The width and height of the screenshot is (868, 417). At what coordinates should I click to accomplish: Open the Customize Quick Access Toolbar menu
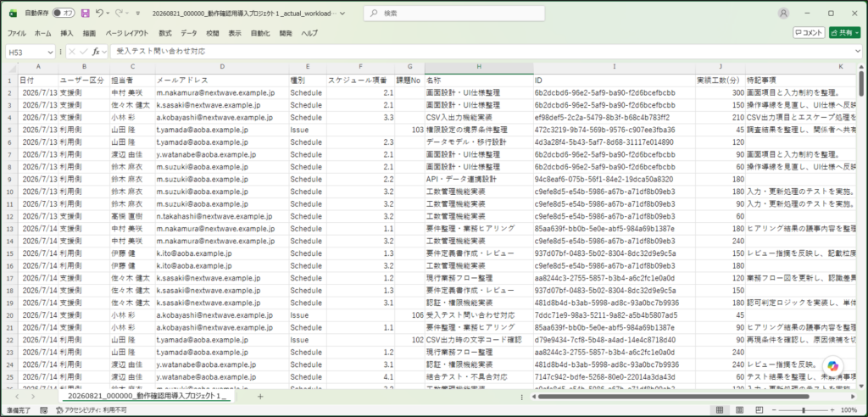pos(138,13)
